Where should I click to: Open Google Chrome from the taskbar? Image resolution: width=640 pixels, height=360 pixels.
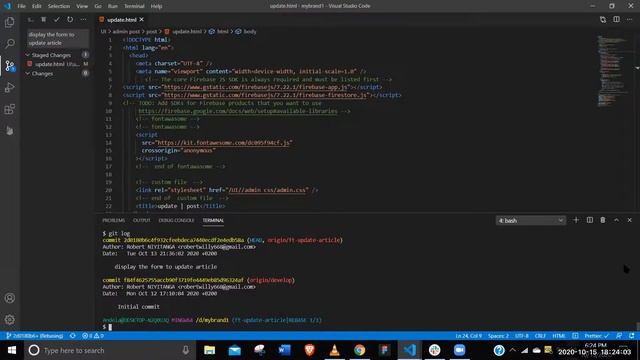[x=359, y=350]
